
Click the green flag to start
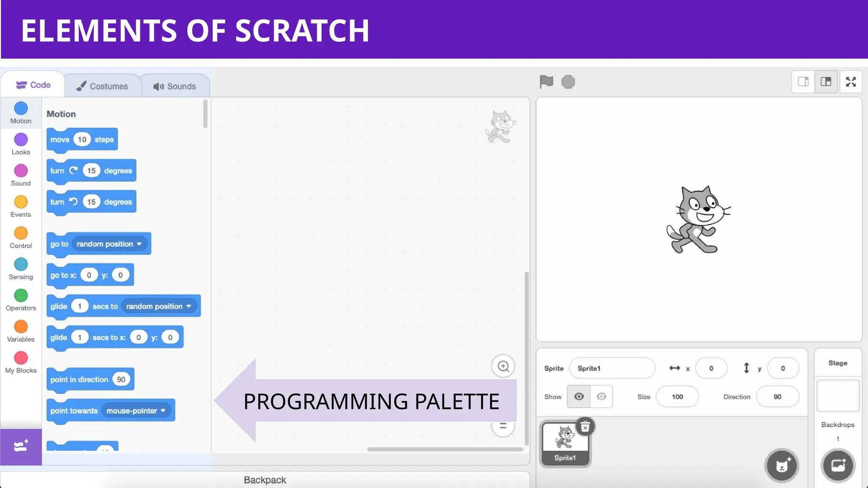click(x=546, y=81)
